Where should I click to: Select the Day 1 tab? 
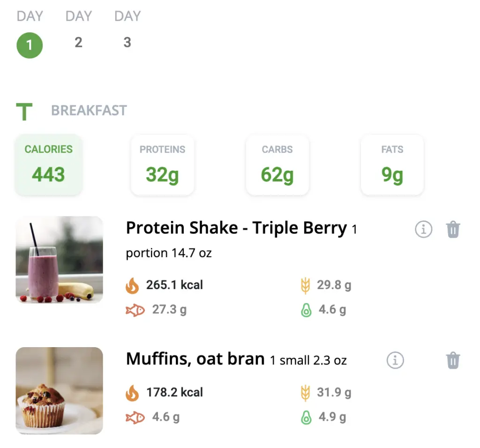click(30, 45)
